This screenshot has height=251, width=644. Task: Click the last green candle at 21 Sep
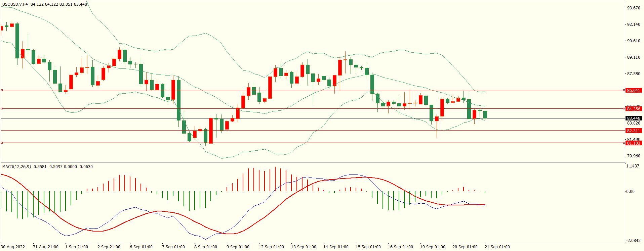tap(485, 114)
